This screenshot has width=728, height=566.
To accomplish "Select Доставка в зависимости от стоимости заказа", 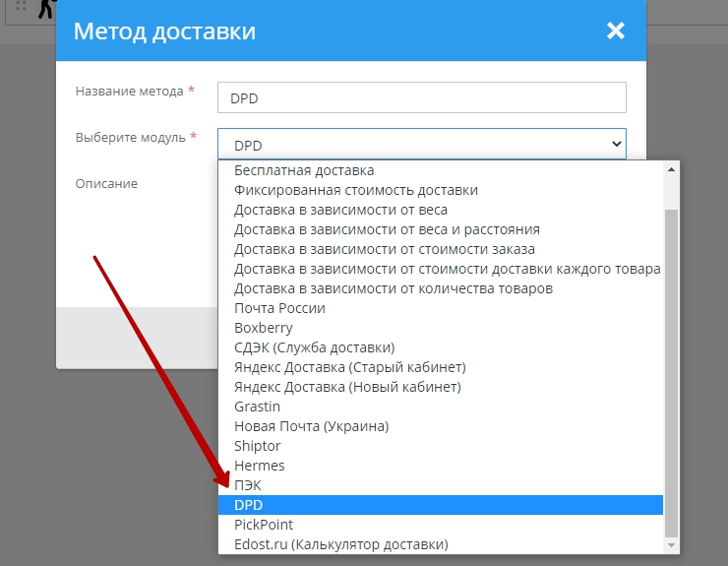I will 385,249.
